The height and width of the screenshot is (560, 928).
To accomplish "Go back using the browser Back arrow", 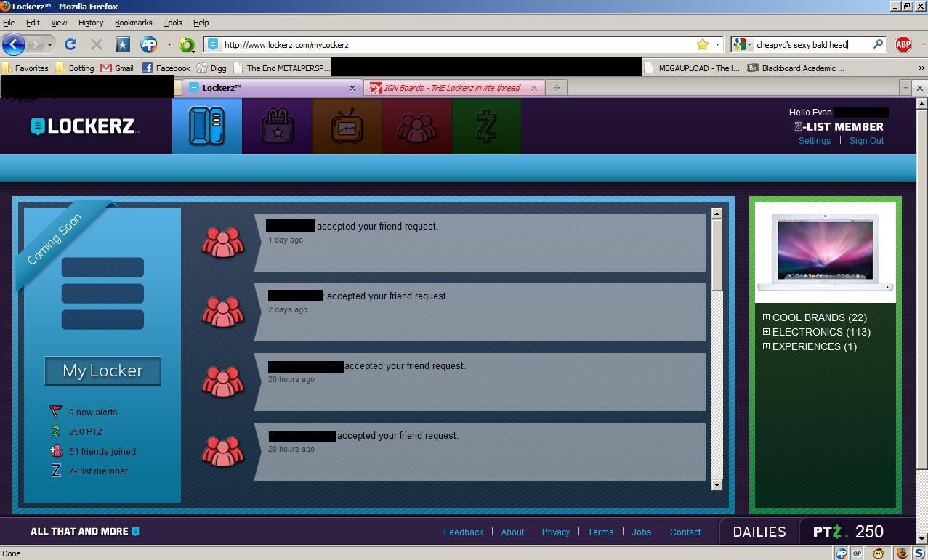I will pyautogui.click(x=14, y=44).
